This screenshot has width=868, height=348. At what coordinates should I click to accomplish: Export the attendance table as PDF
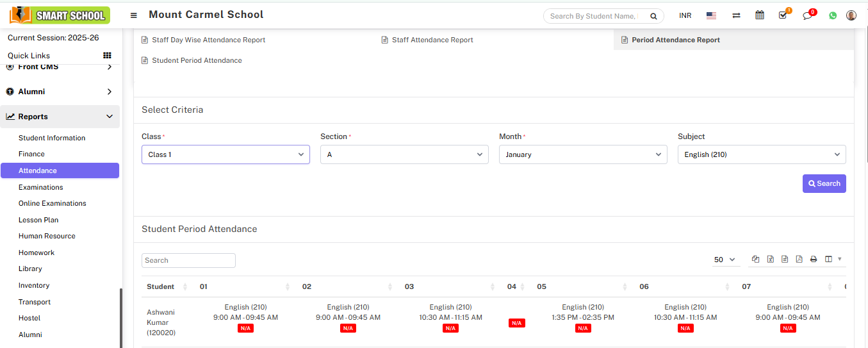click(799, 260)
